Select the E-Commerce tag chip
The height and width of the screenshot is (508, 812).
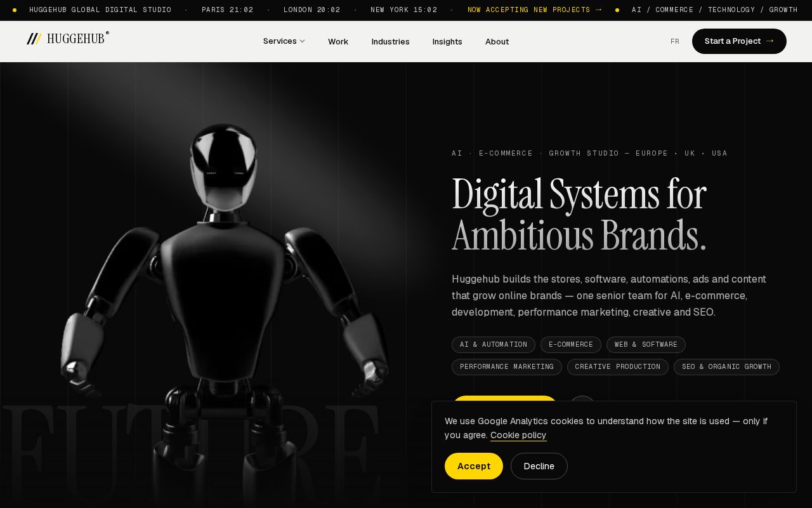coord(571,345)
